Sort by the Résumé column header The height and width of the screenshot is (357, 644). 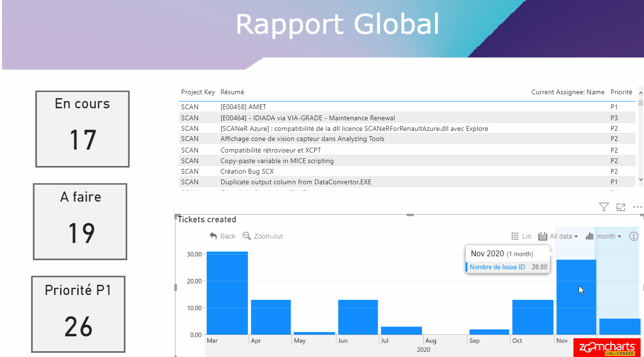pyautogui.click(x=232, y=92)
